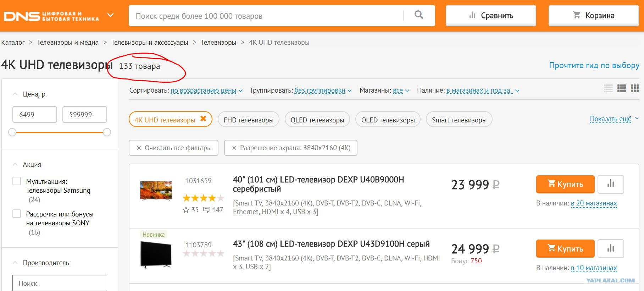644x291 pixels.
Task: Add DEXP U43D9100H to comparison
Action: click(x=611, y=249)
